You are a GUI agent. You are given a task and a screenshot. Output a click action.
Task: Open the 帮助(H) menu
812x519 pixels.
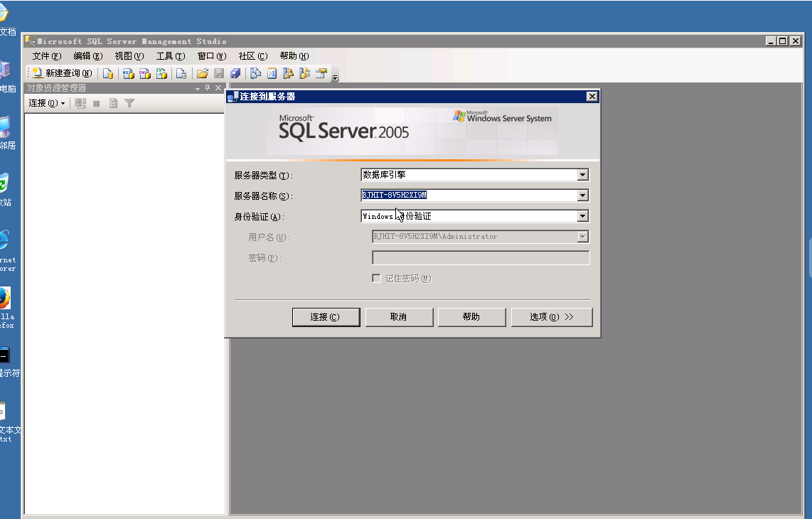point(294,56)
